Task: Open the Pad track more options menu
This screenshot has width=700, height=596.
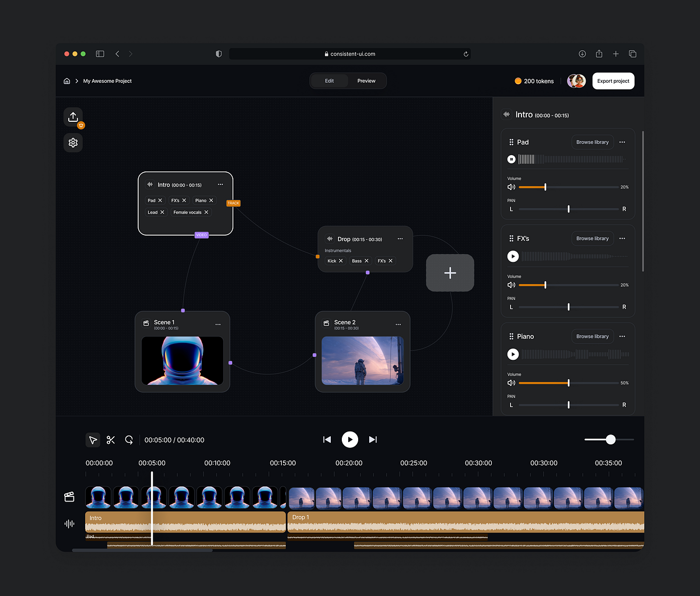Action: [622, 142]
